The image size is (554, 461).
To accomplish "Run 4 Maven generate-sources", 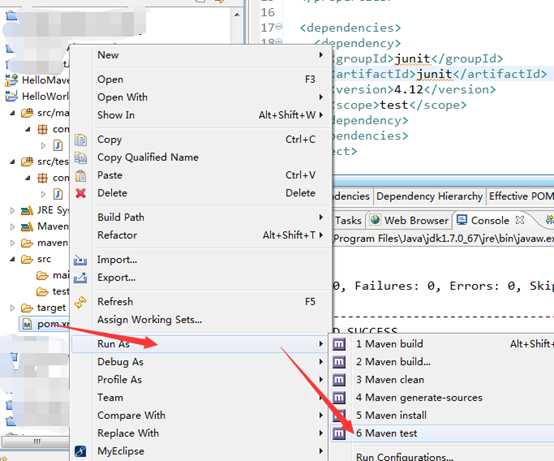I will (x=442, y=397).
